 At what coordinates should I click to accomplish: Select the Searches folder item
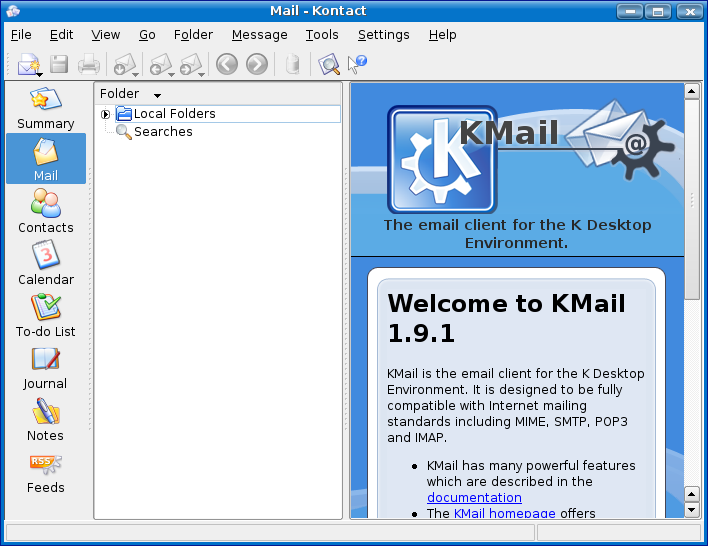[x=163, y=132]
